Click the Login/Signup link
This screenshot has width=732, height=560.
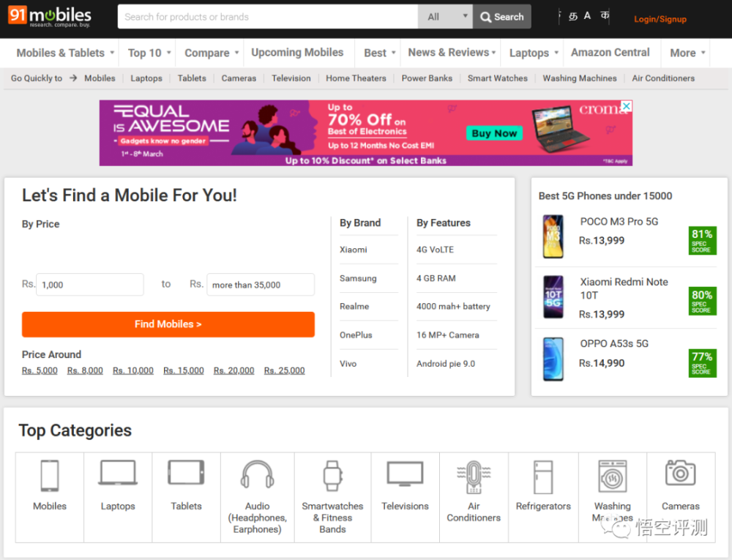660,19
